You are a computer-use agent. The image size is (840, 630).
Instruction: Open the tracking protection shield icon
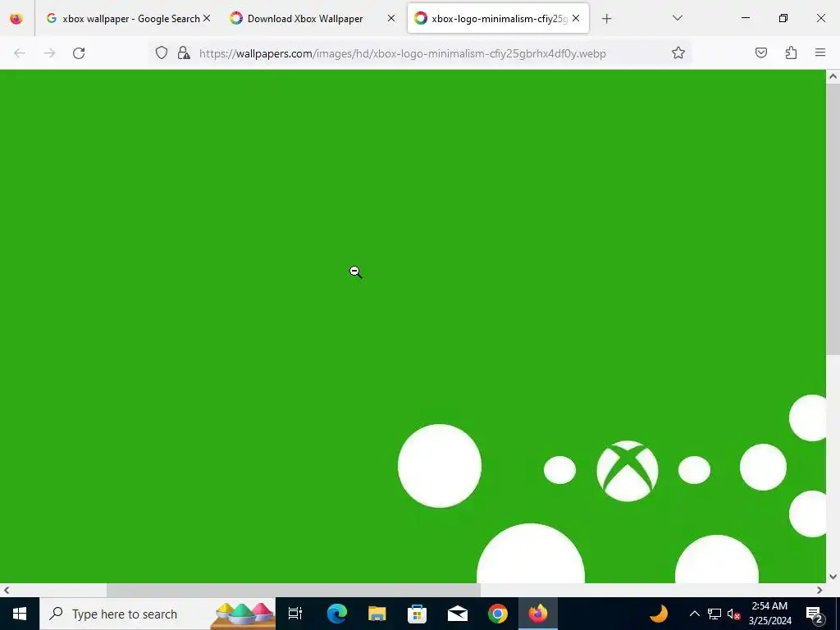tap(162, 53)
